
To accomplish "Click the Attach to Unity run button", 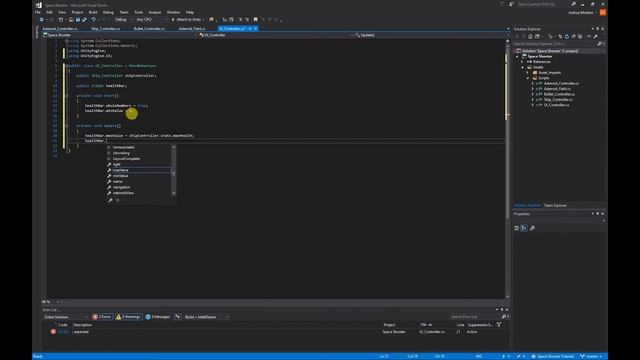I will pyautogui.click(x=187, y=19).
